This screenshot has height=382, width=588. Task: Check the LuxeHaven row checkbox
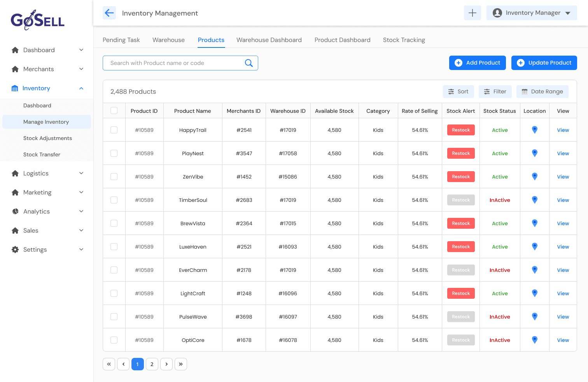[x=114, y=247]
